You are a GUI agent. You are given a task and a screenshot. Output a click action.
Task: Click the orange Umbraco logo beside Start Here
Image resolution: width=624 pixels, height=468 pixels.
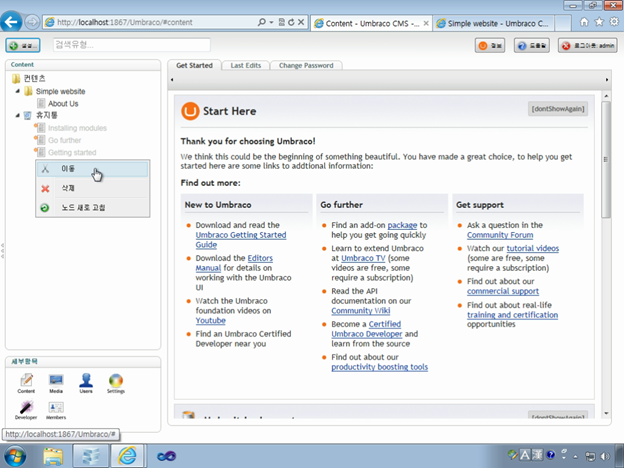[x=190, y=111]
